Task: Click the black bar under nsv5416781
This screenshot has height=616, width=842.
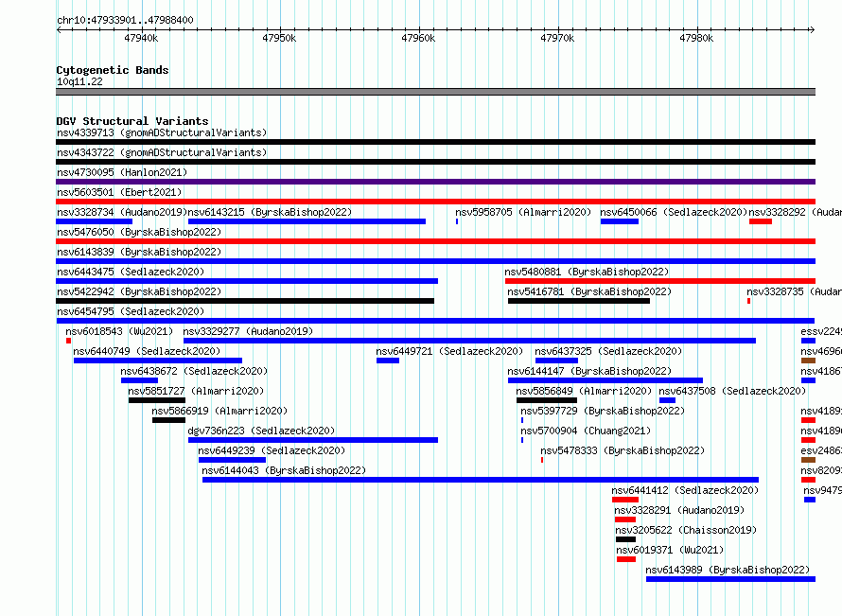Action: pos(579,301)
